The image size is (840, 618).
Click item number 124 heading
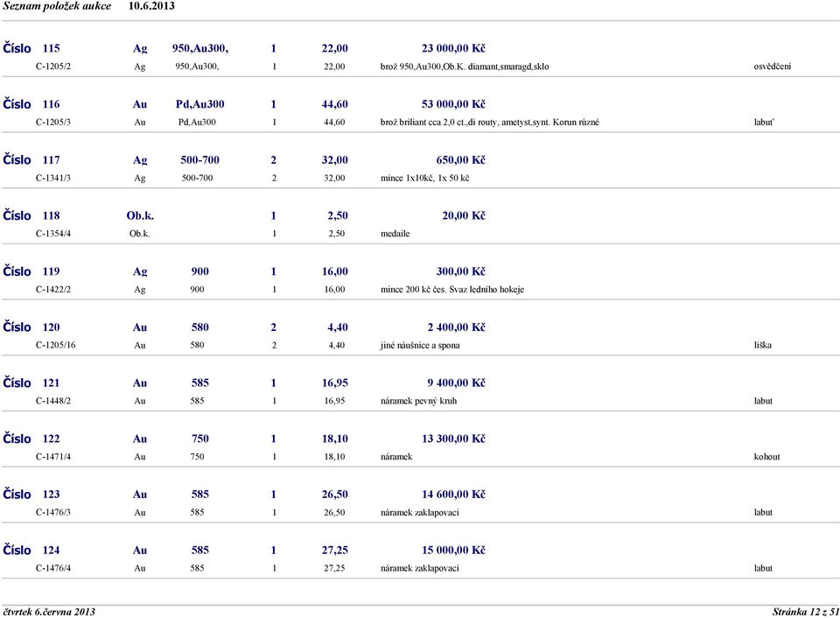tap(31, 550)
